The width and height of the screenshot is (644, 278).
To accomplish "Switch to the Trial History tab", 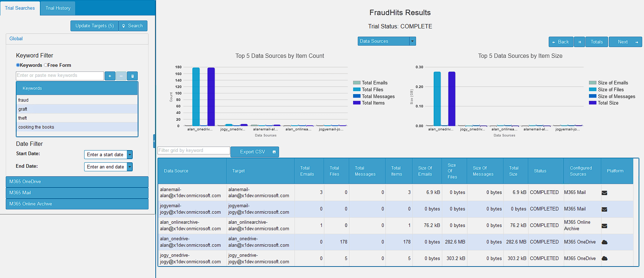I will (x=58, y=8).
